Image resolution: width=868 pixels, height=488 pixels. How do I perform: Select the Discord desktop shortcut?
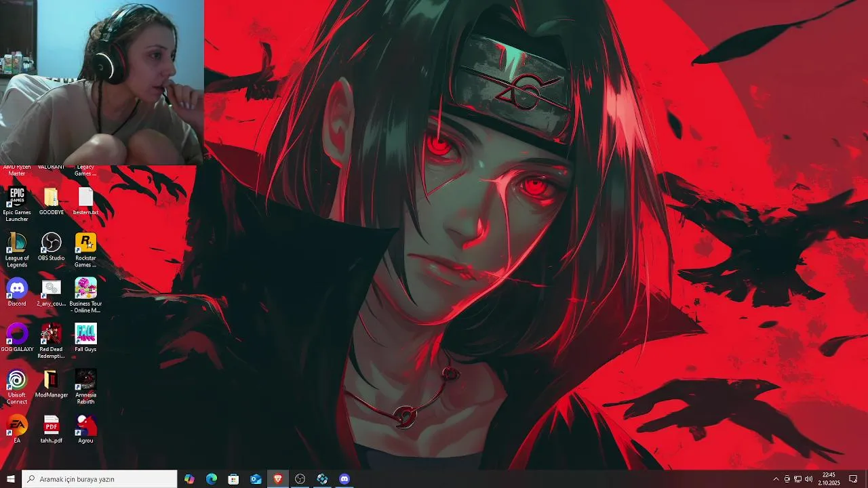click(17, 293)
